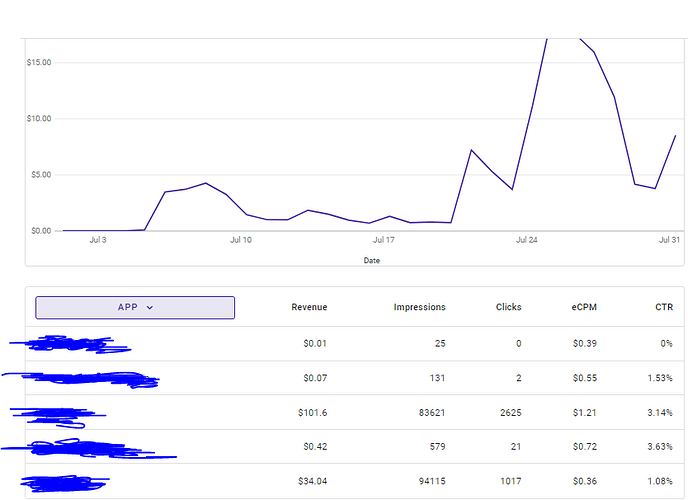Click the $0.39 eCPM value
Screen dimensions: 688x500
[x=585, y=343]
